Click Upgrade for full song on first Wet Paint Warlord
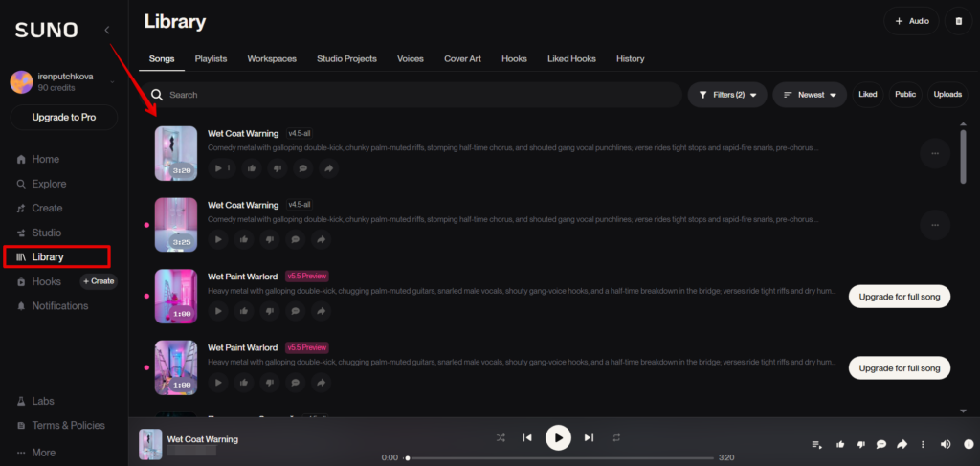This screenshot has width=980, height=466. [899, 297]
